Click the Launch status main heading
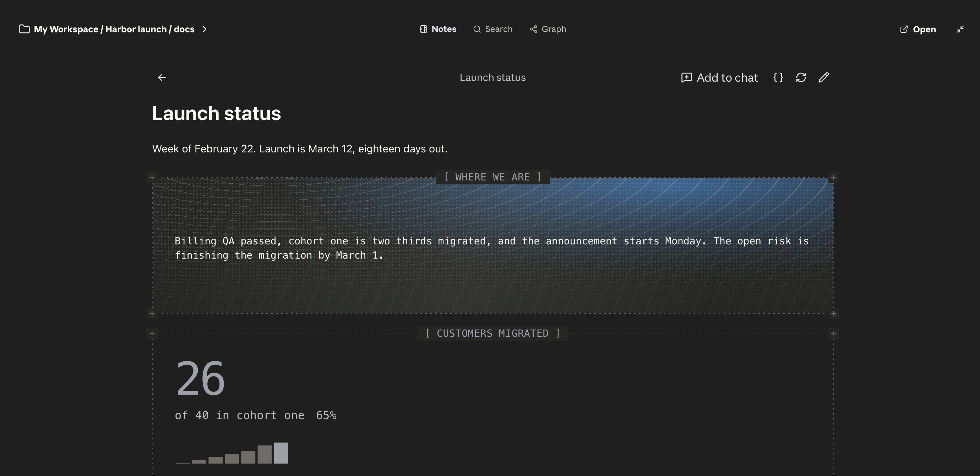This screenshot has height=476, width=980. click(217, 113)
